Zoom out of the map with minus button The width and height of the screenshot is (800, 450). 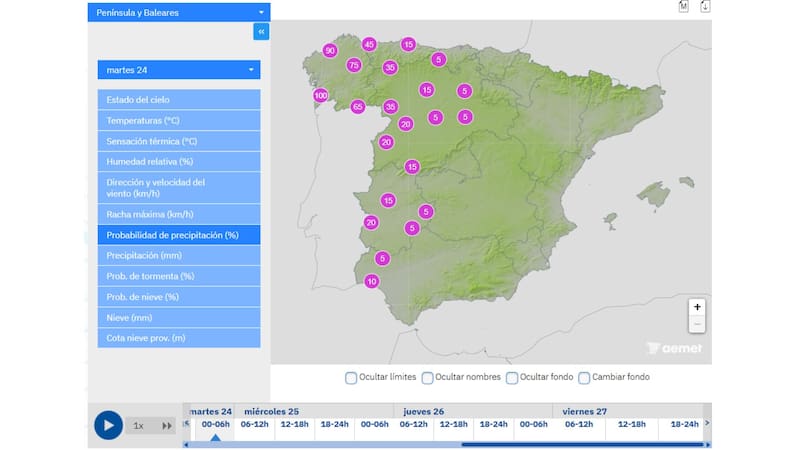[697, 324]
